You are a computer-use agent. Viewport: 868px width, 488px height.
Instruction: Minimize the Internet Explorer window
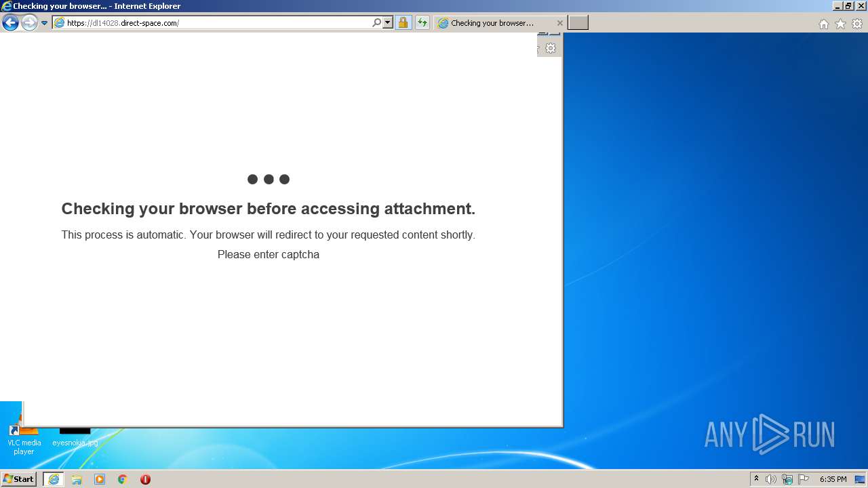point(837,6)
